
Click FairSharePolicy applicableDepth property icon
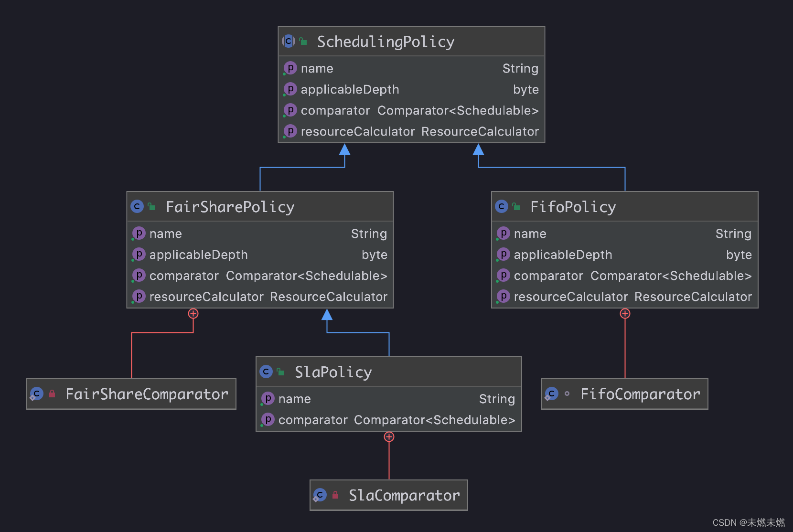click(x=139, y=255)
